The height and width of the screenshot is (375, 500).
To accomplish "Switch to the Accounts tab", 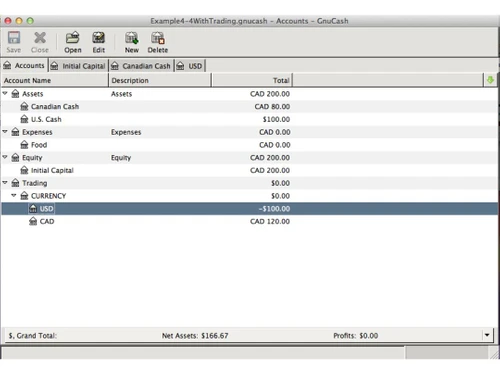I will coord(24,66).
